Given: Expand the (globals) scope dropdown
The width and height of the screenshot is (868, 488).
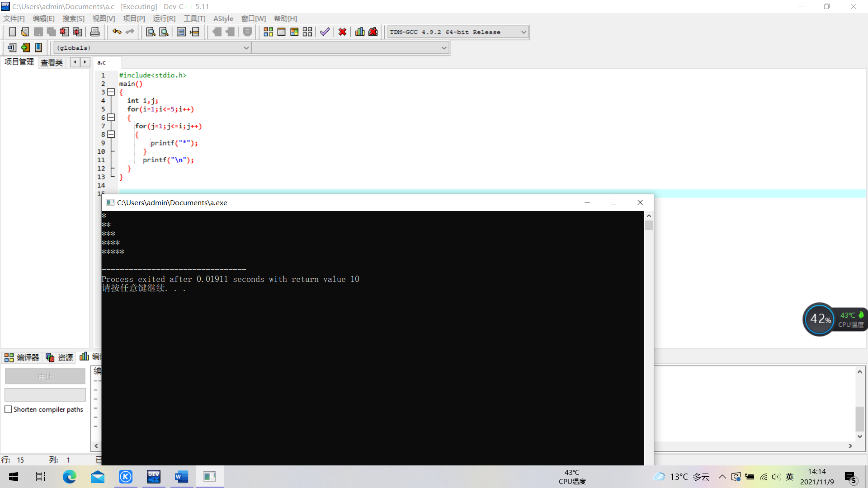Looking at the screenshot, I should [246, 48].
